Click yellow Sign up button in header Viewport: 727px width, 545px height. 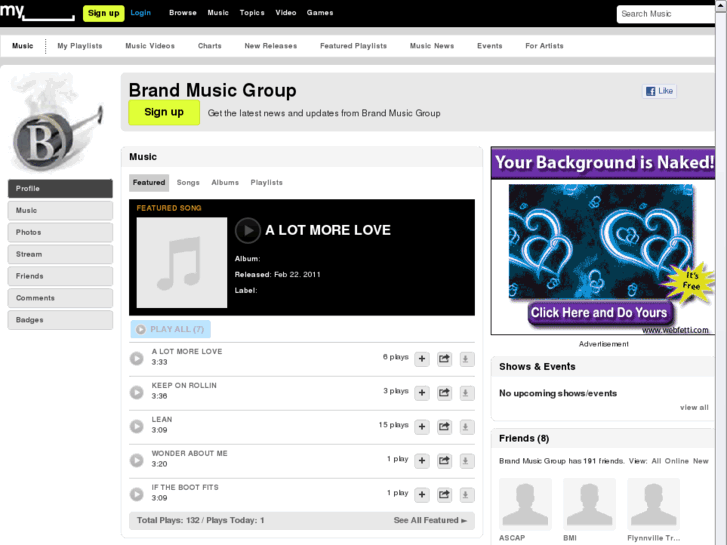tap(103, 13)
